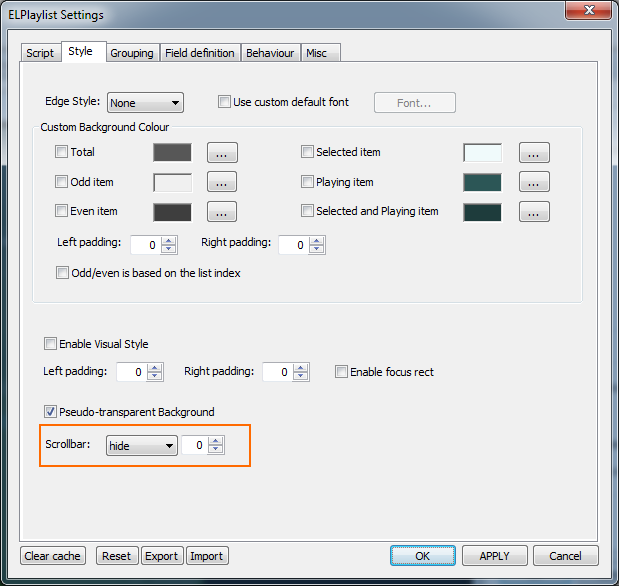The height and width of the screenshot is (586, 619).
Task: Check the Playing item checkbox
Action: tap(307, 182)
